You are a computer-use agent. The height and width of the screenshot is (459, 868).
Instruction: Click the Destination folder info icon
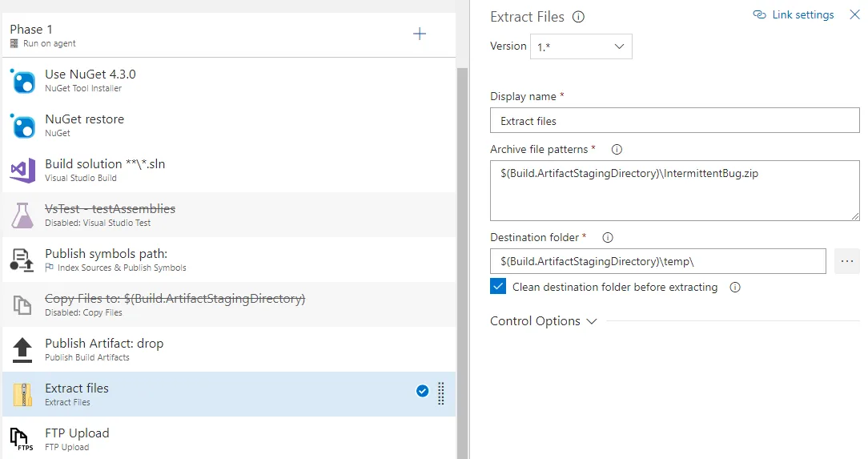pos(607,238)
